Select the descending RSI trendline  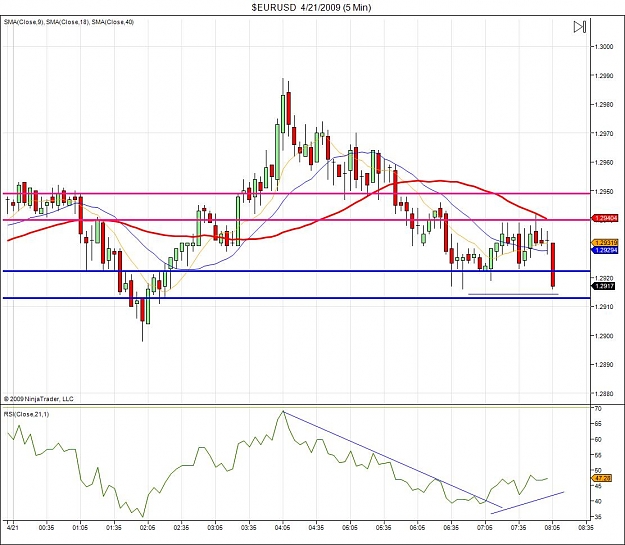click(393, 460)
